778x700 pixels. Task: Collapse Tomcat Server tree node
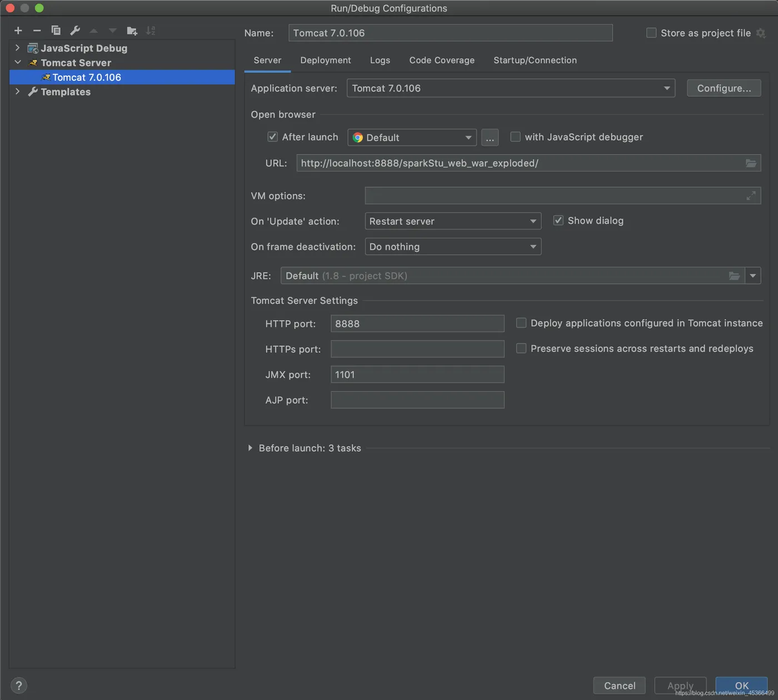click(x=17, y=62)
